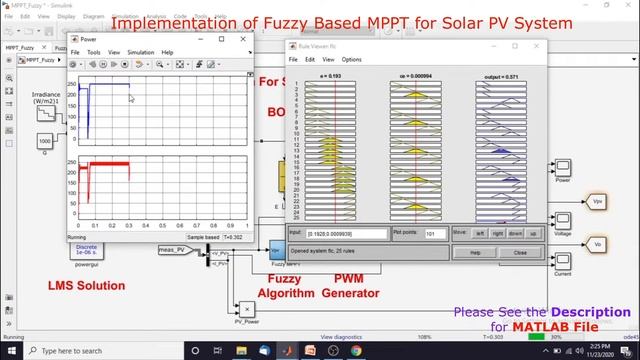This screenshot has height=360, width=640.
Task: Open dropdown arrow beside highlight block icon
Action: point(148,64)
